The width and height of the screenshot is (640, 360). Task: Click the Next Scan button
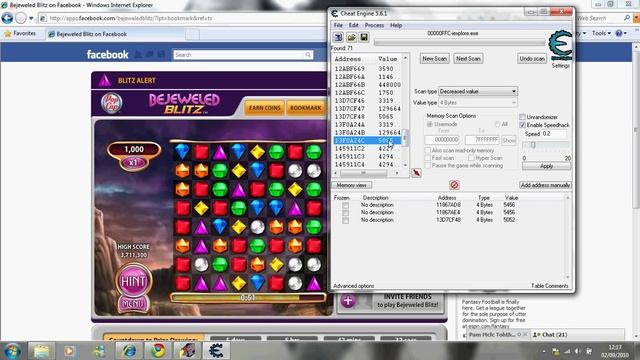(x=468, y=59)
